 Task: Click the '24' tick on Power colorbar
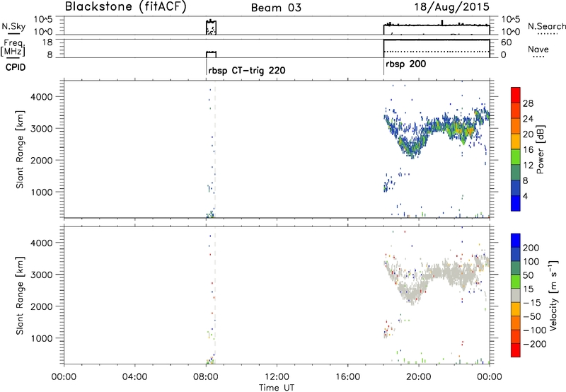[528, 119]
